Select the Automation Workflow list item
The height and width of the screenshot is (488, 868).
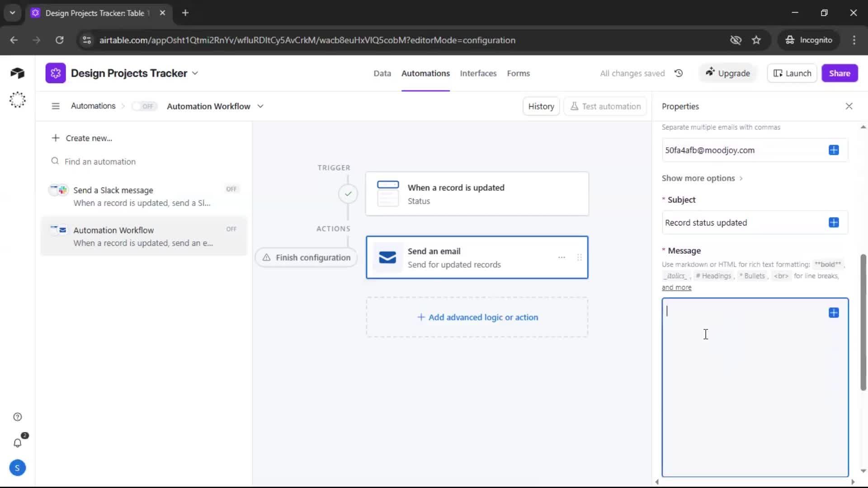[144, 236]
